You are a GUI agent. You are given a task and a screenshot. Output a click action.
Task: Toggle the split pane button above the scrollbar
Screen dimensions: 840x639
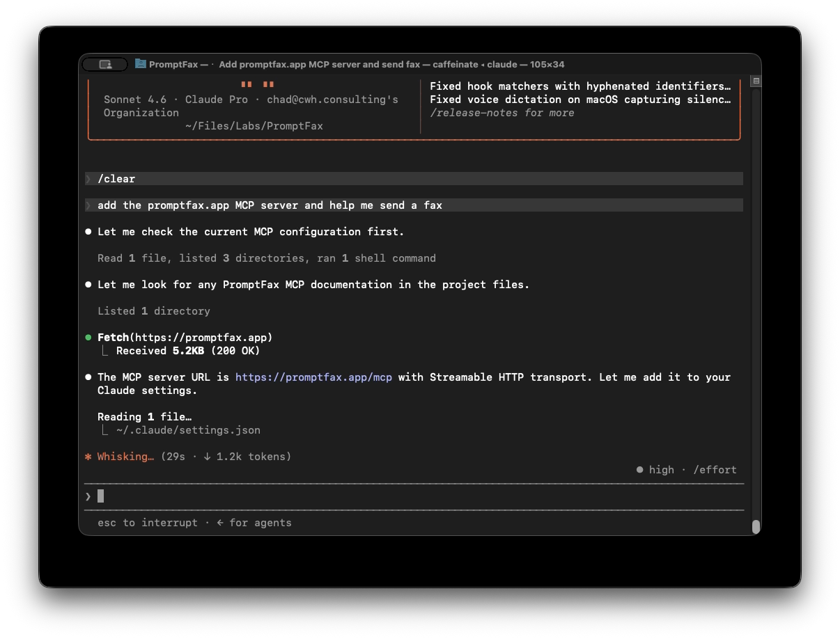tap(756, 81)
